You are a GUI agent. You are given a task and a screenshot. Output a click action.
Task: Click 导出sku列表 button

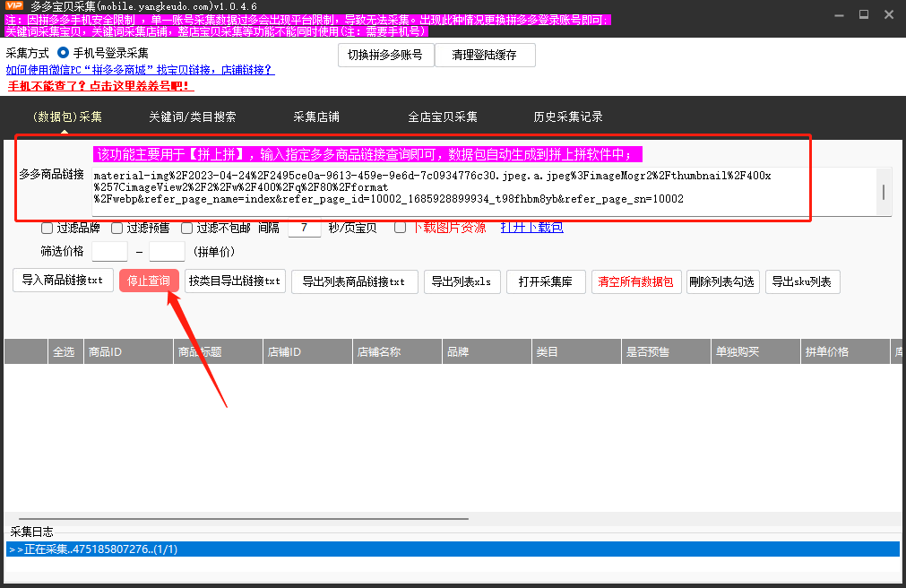(x=803, y=281)
